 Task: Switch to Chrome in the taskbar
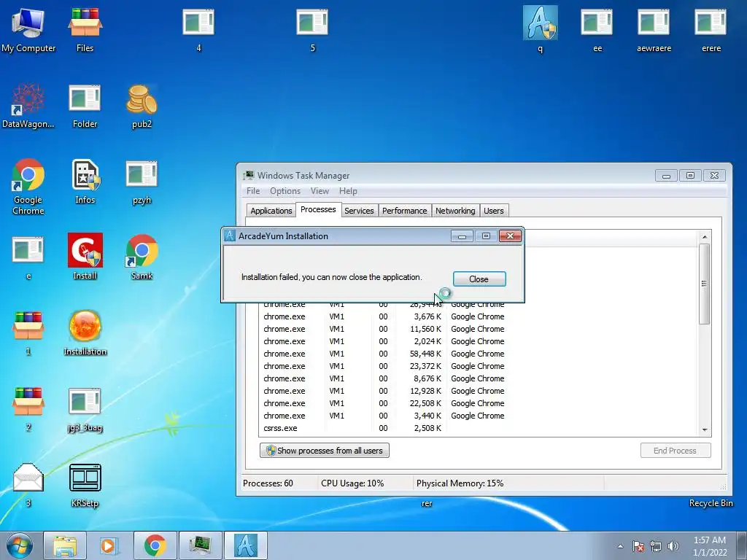pyautogui.click(x=155, y=545)
